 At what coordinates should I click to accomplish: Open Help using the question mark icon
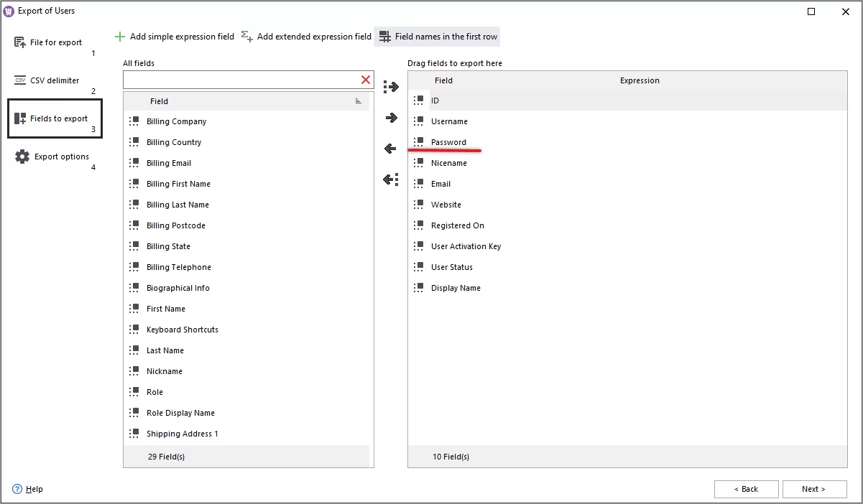[16, 489]
